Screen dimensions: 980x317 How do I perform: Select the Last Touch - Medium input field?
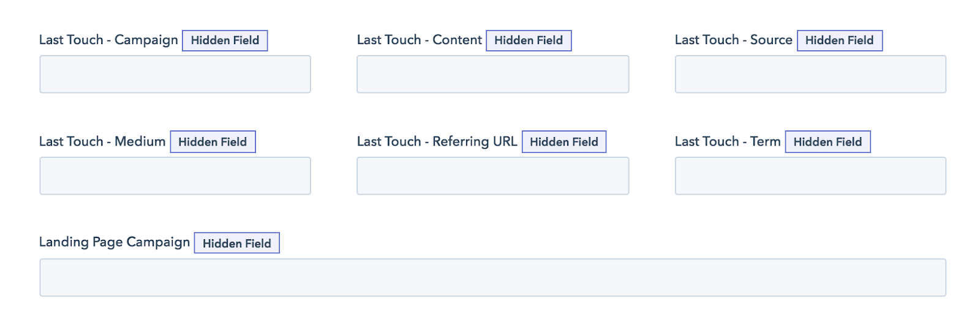tap(175, 176)
